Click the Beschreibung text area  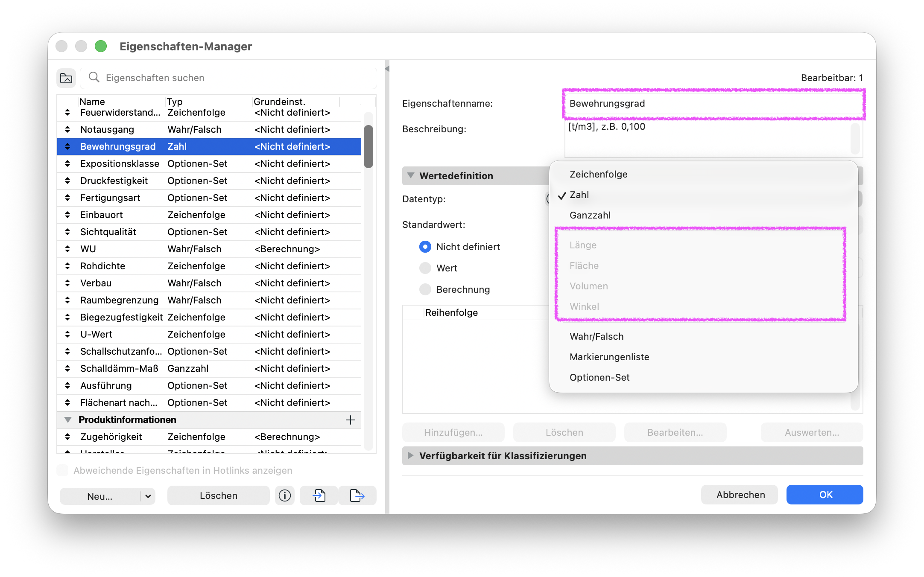tap(713, 139)
